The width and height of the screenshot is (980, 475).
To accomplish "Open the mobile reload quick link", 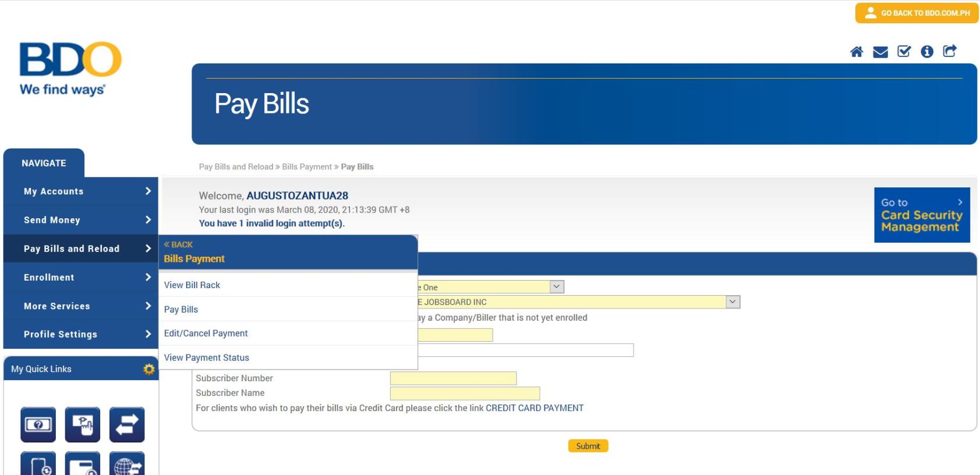I will coord(38,463).
